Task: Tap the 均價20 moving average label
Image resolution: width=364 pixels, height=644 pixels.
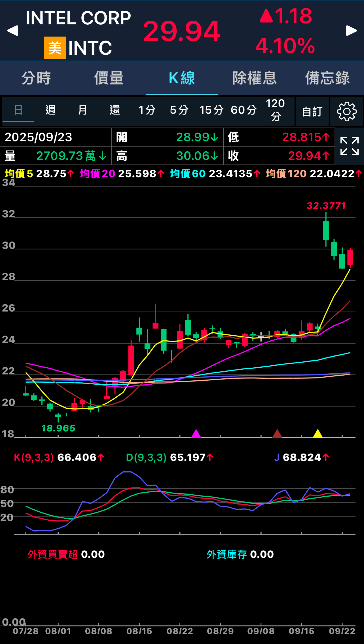Action: pos(98,174)
